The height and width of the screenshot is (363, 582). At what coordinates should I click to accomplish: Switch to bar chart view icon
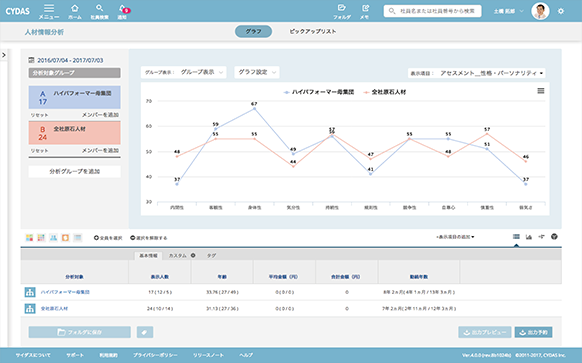point(529,237)
